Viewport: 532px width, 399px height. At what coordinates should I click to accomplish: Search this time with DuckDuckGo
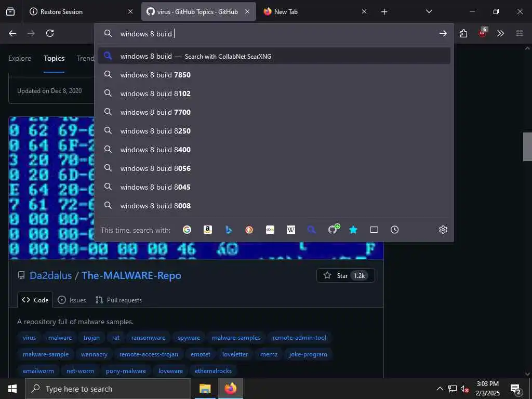pyautogui.click(x=249, y=230)
